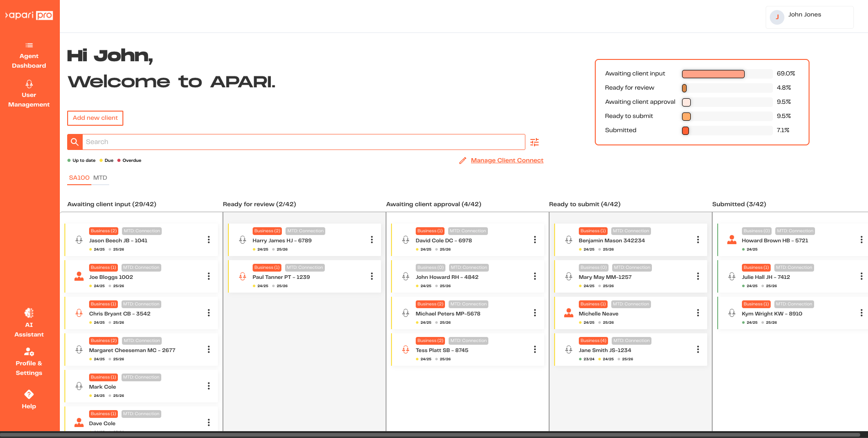Click the Mary May MM-1257 client name

click(x=605, y=277)
